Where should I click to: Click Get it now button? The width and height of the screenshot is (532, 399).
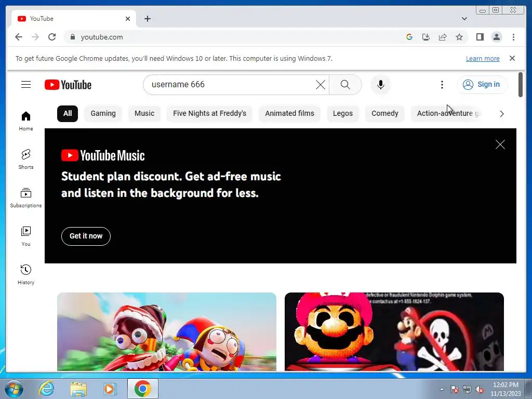(x=86, y=236)
